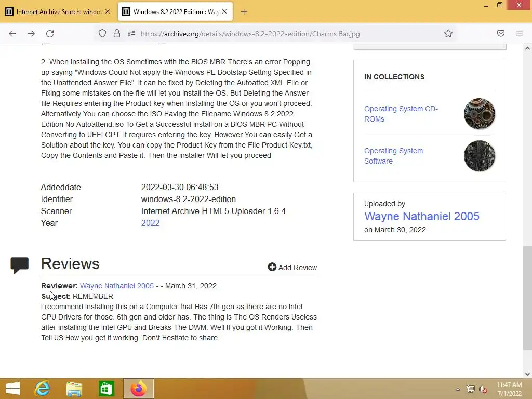Viewport: 532px width, 399px height.
Task: Open Operating System CD-ROMs collection link
Action: coord(401,114)
